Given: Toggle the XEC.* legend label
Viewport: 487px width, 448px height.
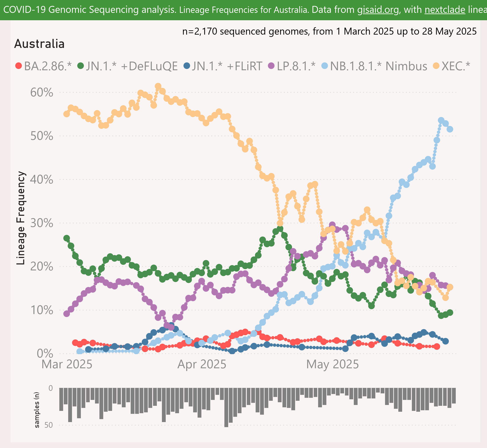Looking at the screenshot, I should (x=456, y=66).
